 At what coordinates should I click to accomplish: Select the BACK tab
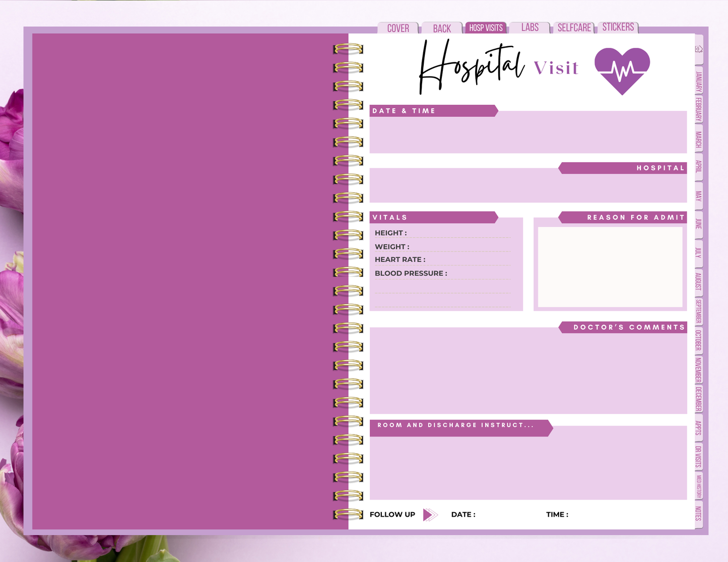pos(442,29)
